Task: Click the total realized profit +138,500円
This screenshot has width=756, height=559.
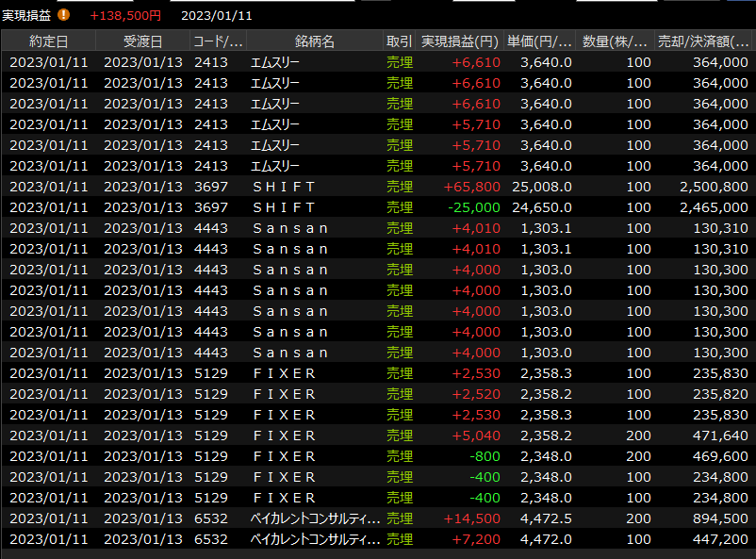Action: click(125, 16)
